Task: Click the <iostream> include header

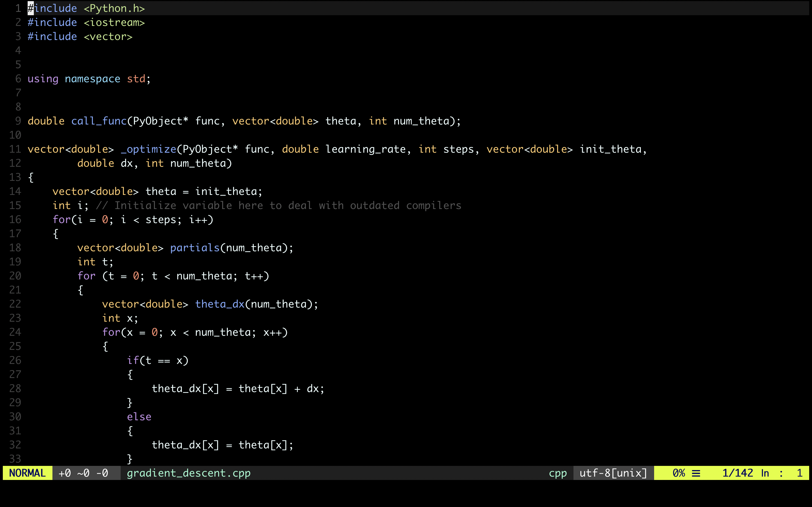Action: pyautogui.click(x=114, y=23)
